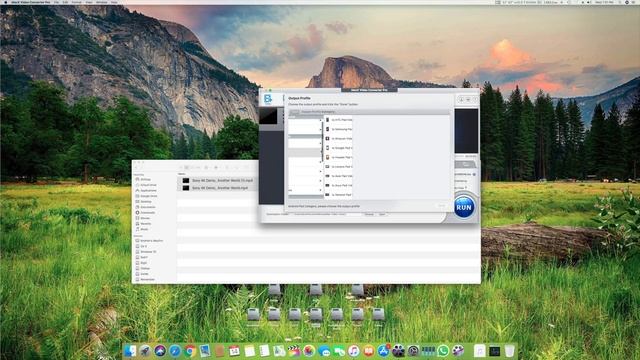
Task: Choose the 'to Huawei Pad' profile
Action: (339, 157)
